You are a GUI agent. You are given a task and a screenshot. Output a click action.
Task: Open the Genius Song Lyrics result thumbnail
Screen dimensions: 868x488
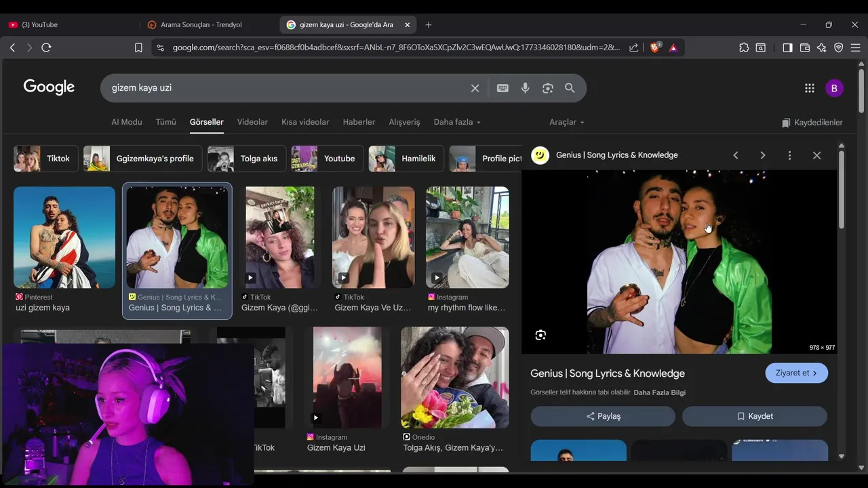point(177,237)
